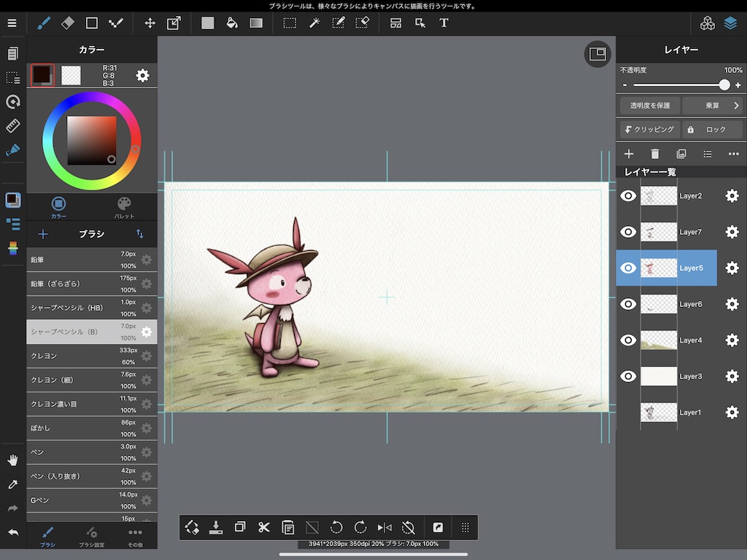Open the layer more options menu
747x560 pixels.
(x=733, y=154)
